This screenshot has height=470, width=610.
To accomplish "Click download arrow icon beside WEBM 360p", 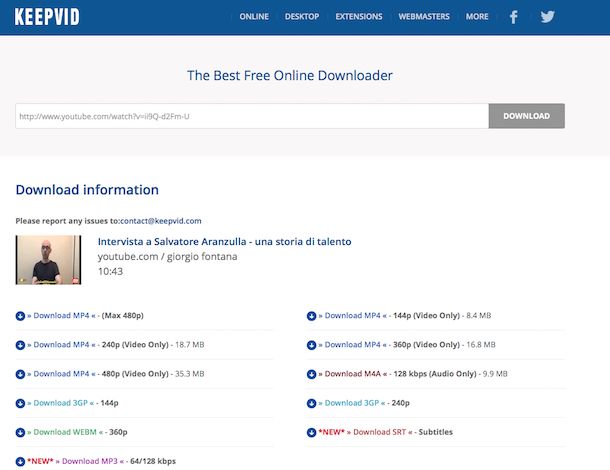I will pos(20,432).
